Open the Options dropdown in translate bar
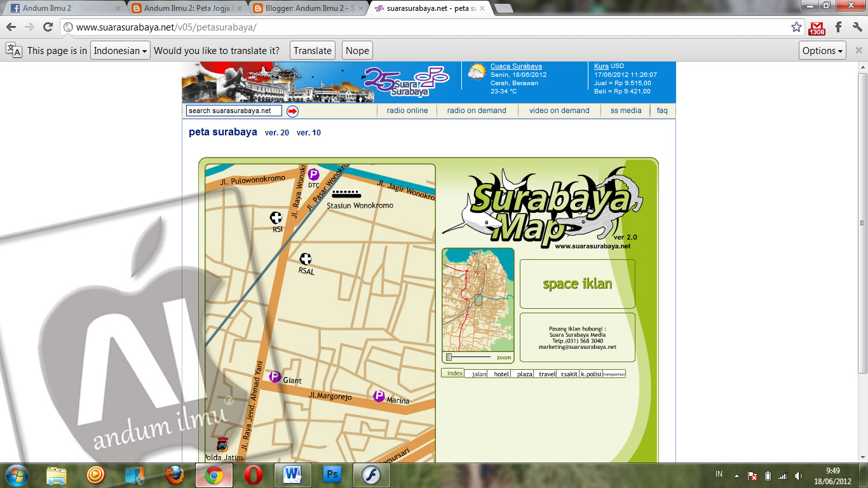 (822, 50)
